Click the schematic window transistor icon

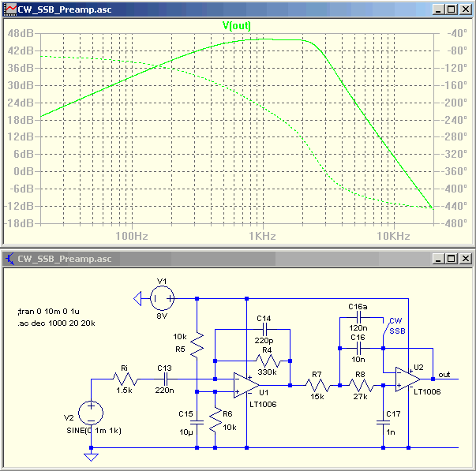coord(9,259)
